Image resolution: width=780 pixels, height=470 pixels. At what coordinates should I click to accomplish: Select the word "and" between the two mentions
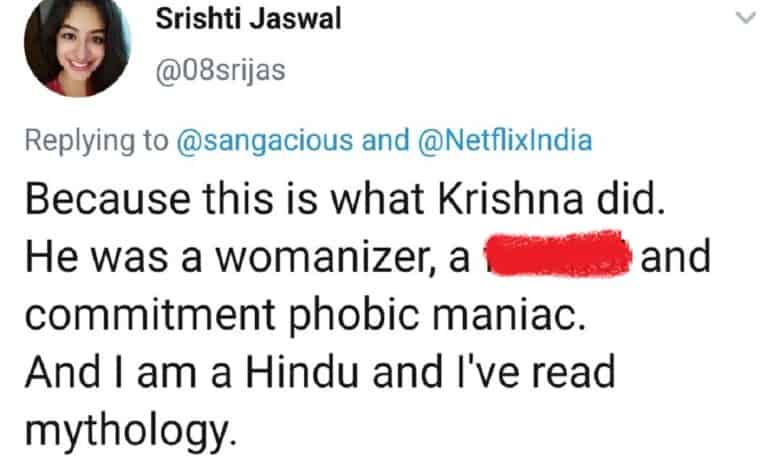tap(385, 140)
